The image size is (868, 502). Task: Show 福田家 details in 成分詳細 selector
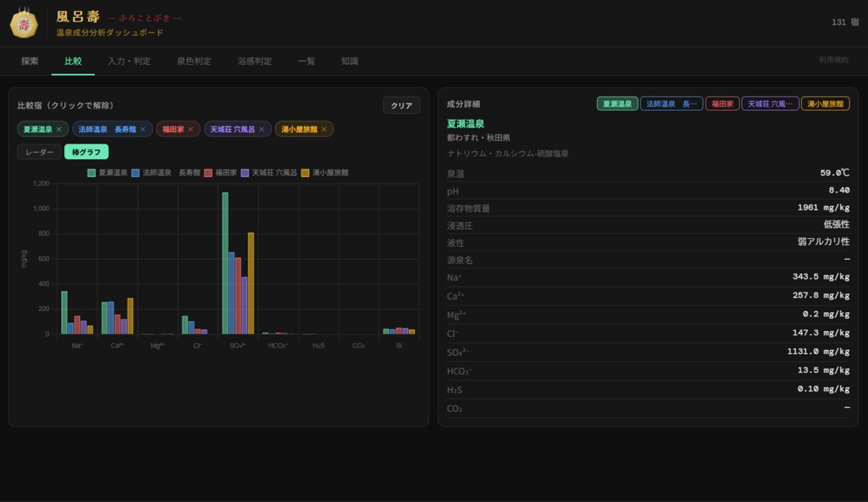[722, 104]
